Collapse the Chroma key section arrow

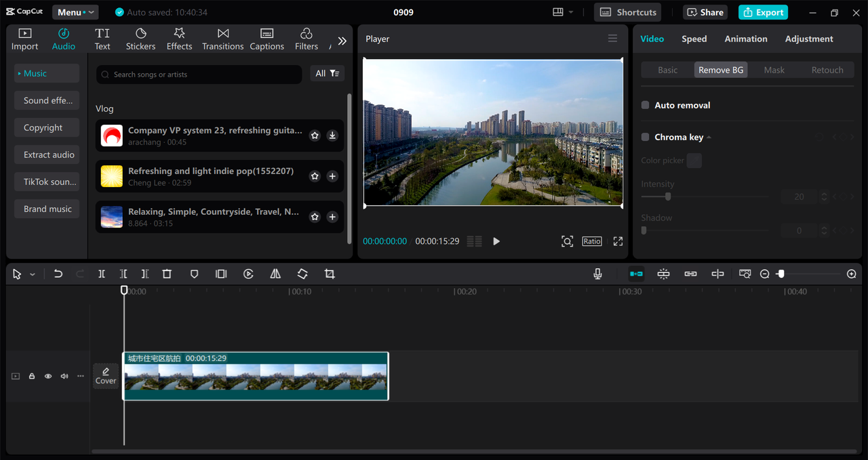click(709, 138)
